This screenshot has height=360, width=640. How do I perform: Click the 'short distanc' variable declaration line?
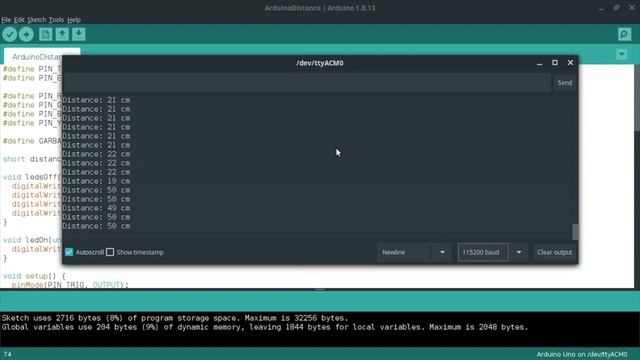click(x=32, y=159)
